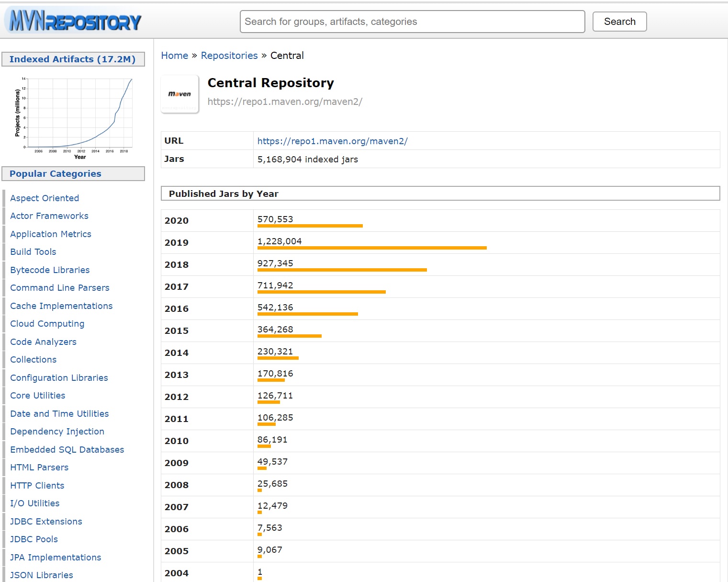
Task: Open the indexed artifacts growth chart
Action: click(x=74, y=117)
